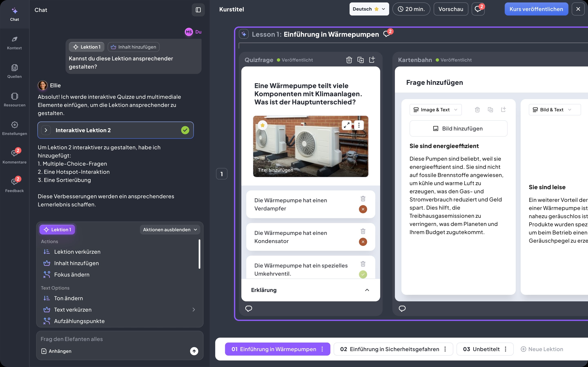Expand the heat pump image to fullscreen

346,125
